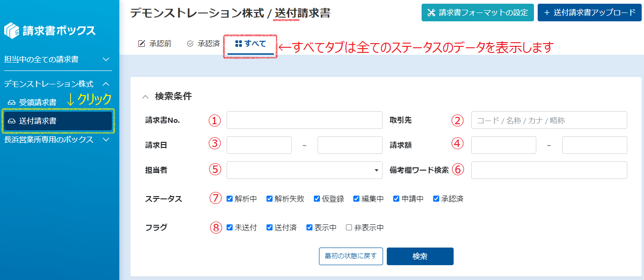The image size is (644, 280).
Task: Click the 請求書ボックス logo icon
Action: click(12, 31)
